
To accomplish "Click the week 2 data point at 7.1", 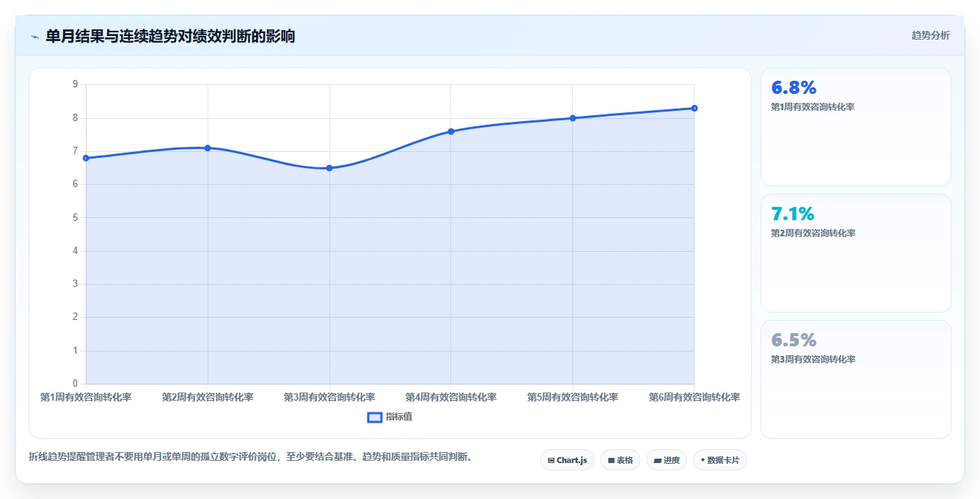I will [208, 147].
